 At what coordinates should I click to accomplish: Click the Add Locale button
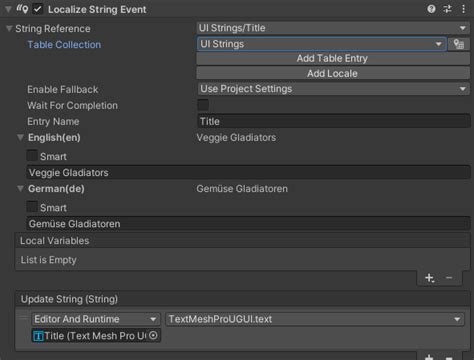(x=333, y=73)
